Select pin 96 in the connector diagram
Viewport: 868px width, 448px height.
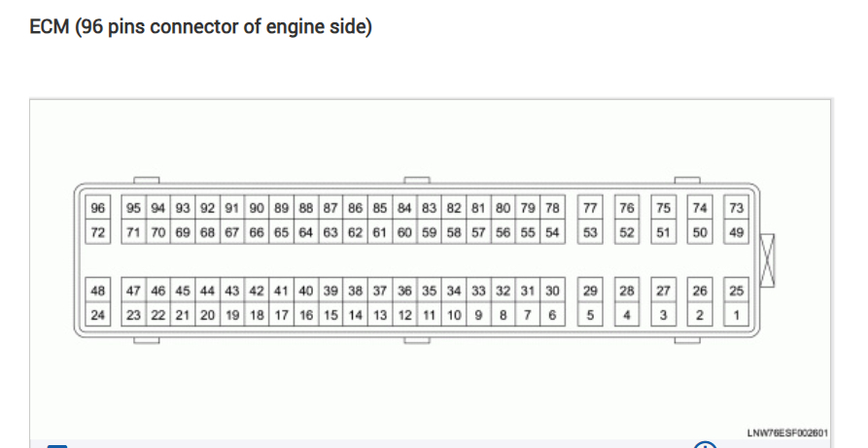tap(98, 208)
